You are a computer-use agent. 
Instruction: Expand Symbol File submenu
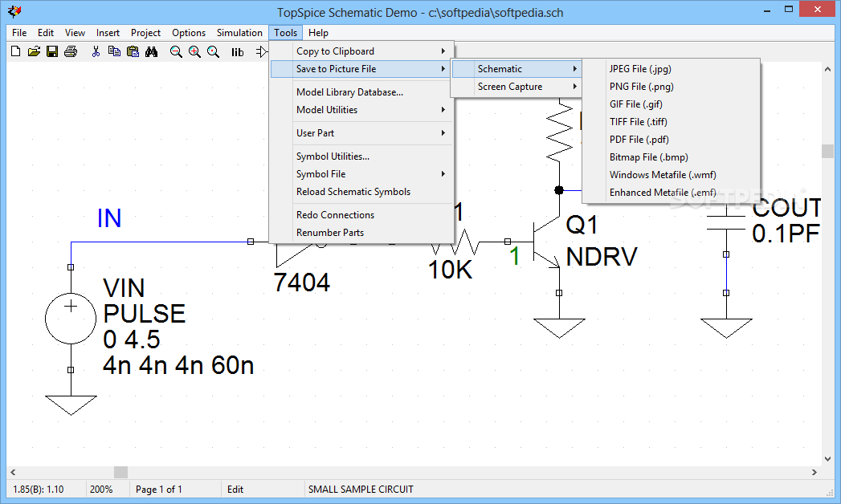362,174
